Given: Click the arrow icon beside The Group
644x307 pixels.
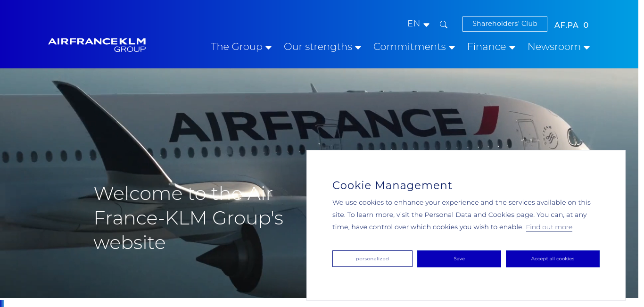Looking at the screenshot, I should 269,48.
